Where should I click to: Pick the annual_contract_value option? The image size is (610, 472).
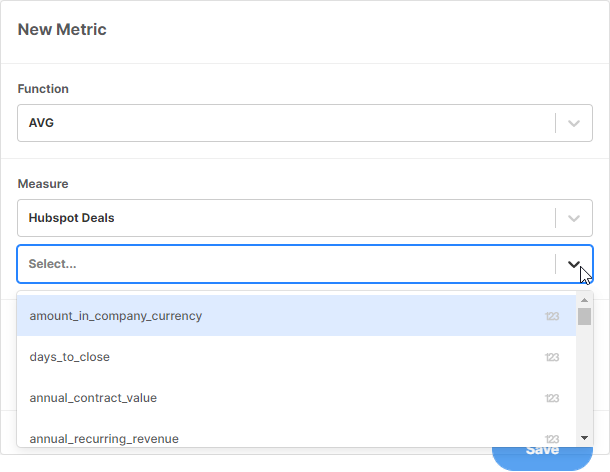click(93, 398)
